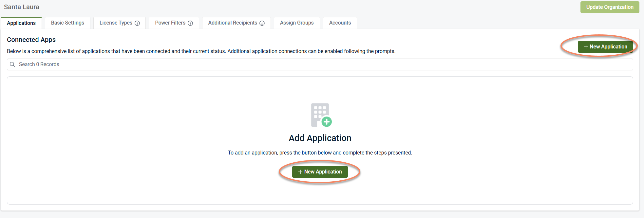Viewport: 644px width, 218px height.
Task: Go to the Additional Recipients tab
Action: [x=232, y=23]
